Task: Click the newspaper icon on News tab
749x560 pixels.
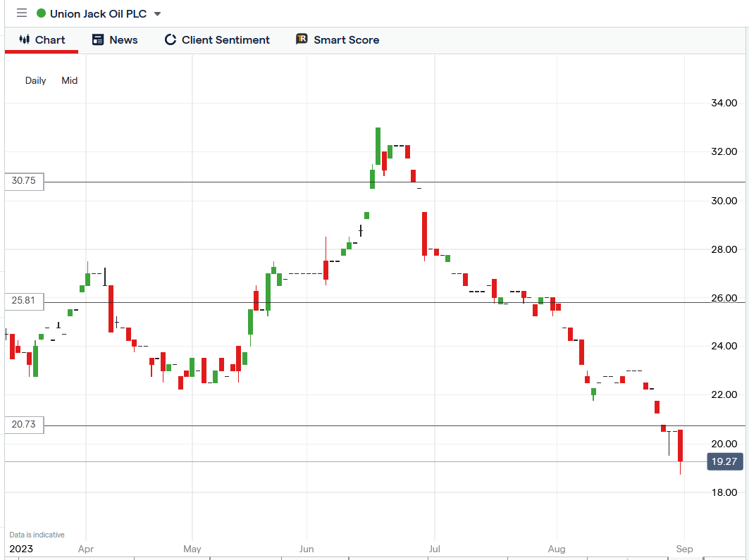Action: coord(97,39)
